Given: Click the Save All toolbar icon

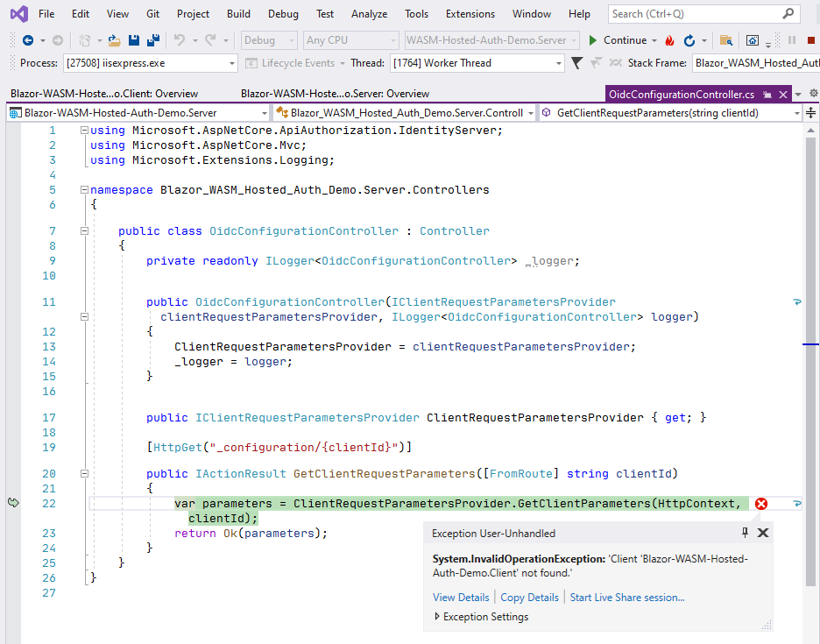Looking at the screenshot, I should point(152,39).
